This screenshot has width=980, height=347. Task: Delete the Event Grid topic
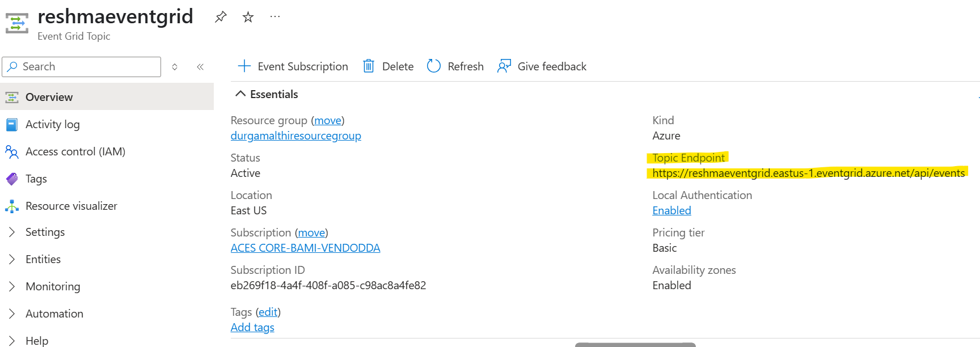(388, 66)
